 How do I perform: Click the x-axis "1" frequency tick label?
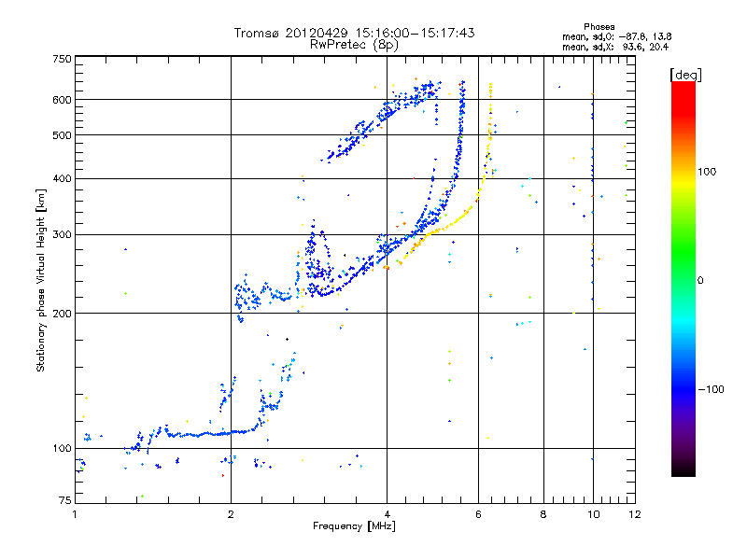click(76, 514)
